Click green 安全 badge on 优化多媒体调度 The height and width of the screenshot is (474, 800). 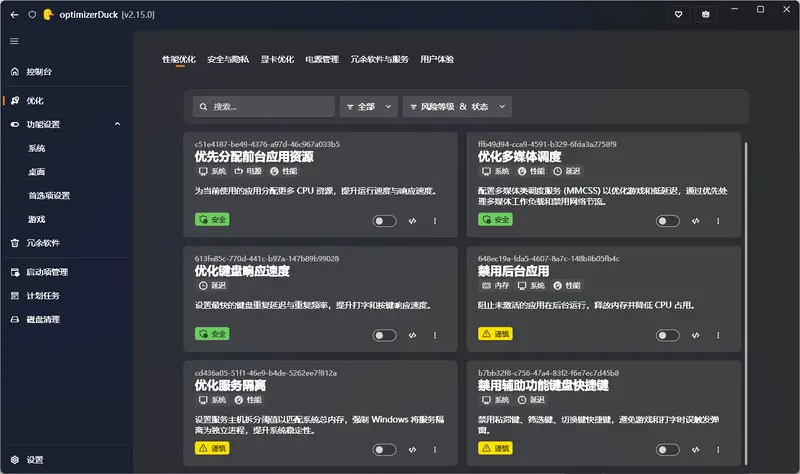tap(495, 219)
